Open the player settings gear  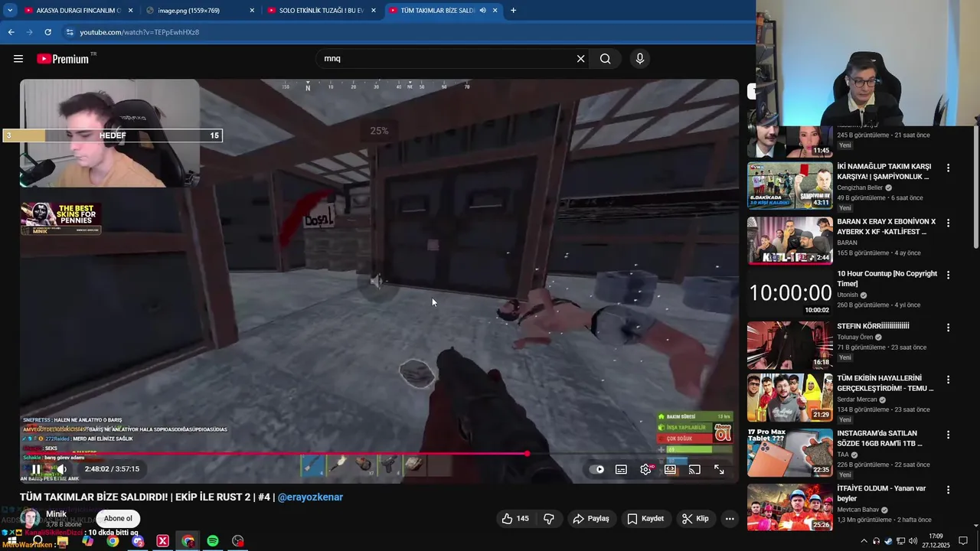645,470
